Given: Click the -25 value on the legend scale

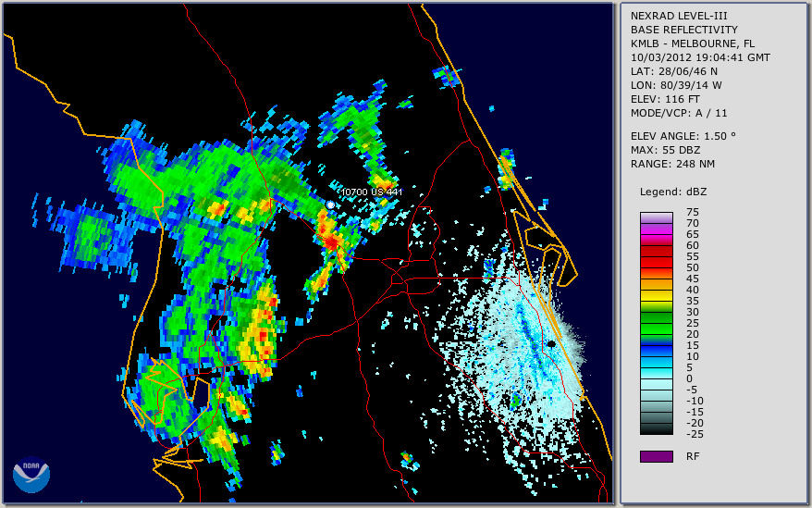Looking at the screenshot, I should click(x=693, y=434).
